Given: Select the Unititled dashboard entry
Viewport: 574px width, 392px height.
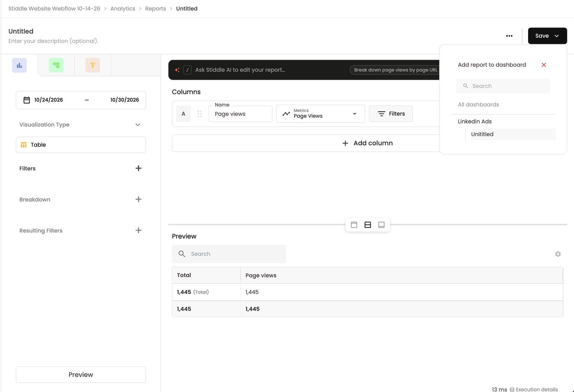Looking at the screenshot, I should [513, 134].
